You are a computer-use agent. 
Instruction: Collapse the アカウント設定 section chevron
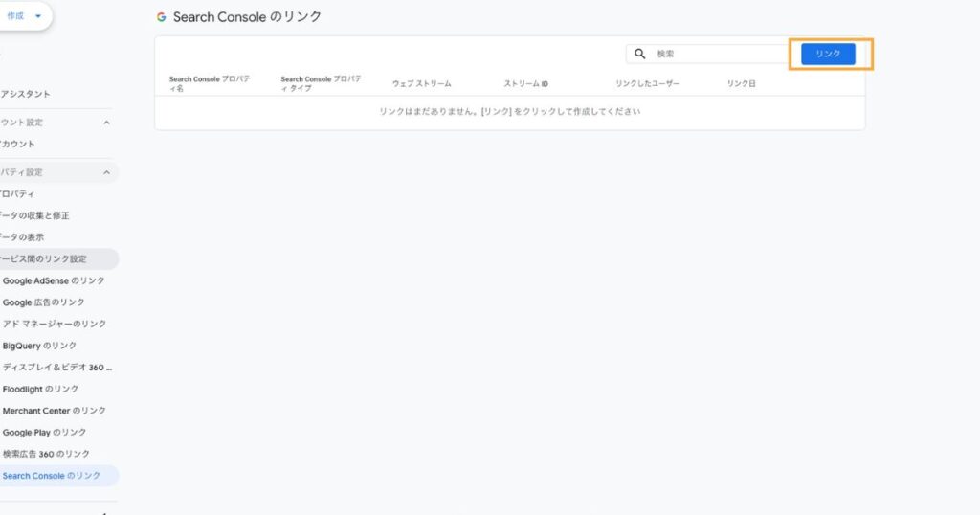pos(106,123)
